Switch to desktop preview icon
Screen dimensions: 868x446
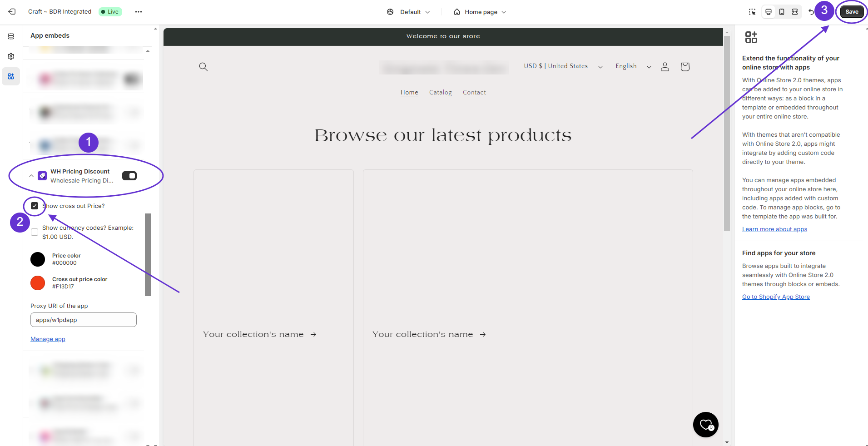pyautogui.click(x=769, y=12)
